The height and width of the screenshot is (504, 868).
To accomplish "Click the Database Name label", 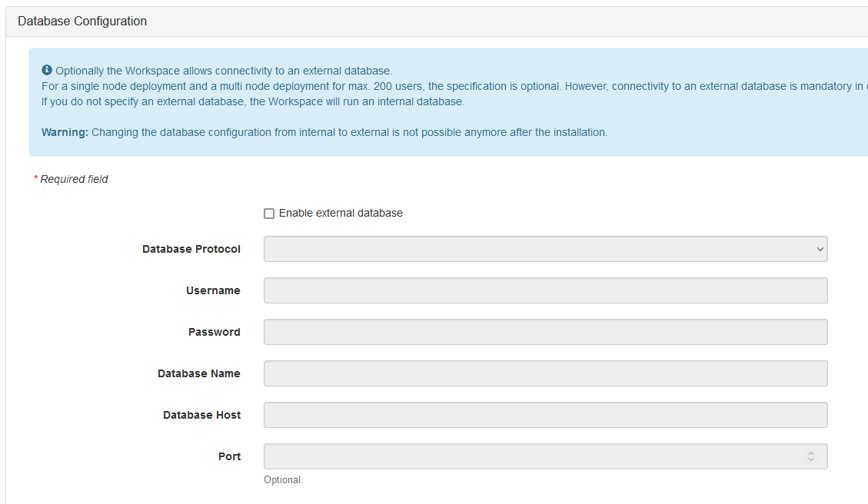I will 198,373.
